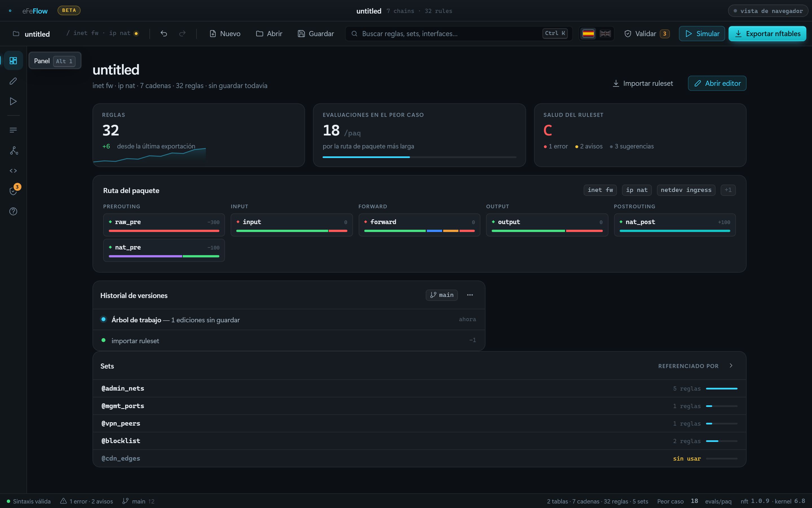The height and width of the screenshot is (508, 812).
Task: Click the 3 sugerencias health indicator
Action: (x=632, y=146)
